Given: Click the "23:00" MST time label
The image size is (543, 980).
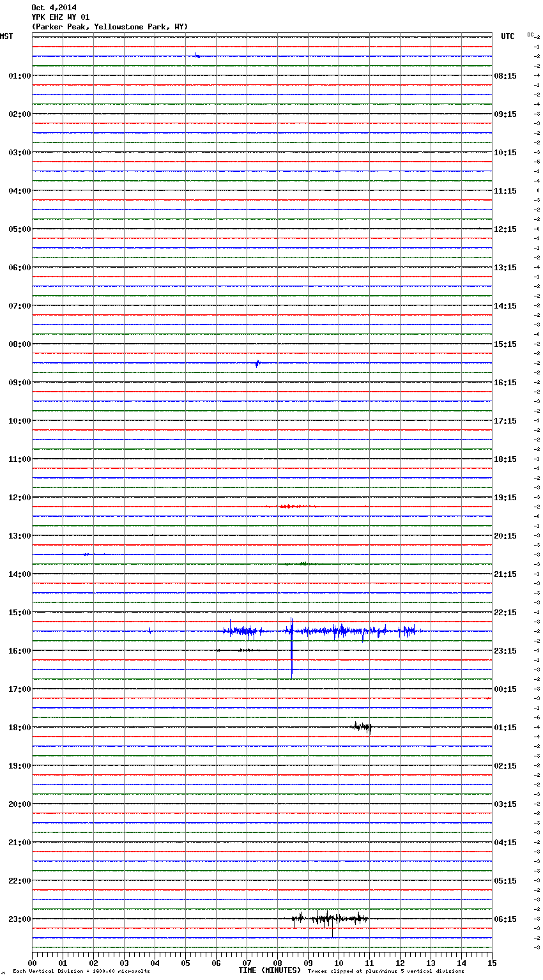Looking at the screenshot, I should (x=19, y=919).
